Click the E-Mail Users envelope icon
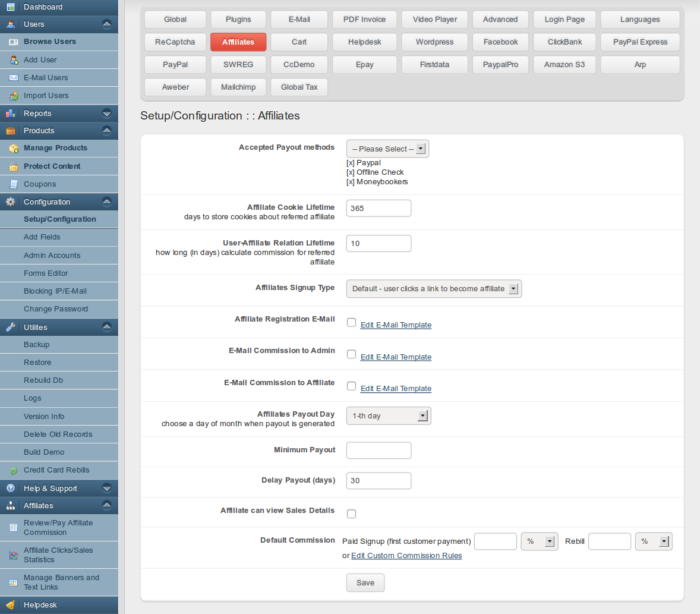Screen dimensions: 700x614 pyautogui.click(x=14, y=78)
